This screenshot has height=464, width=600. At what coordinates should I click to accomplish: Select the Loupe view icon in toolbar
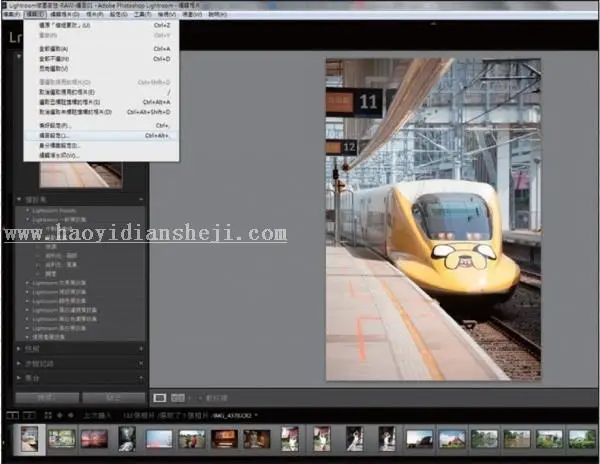point(160,398)
